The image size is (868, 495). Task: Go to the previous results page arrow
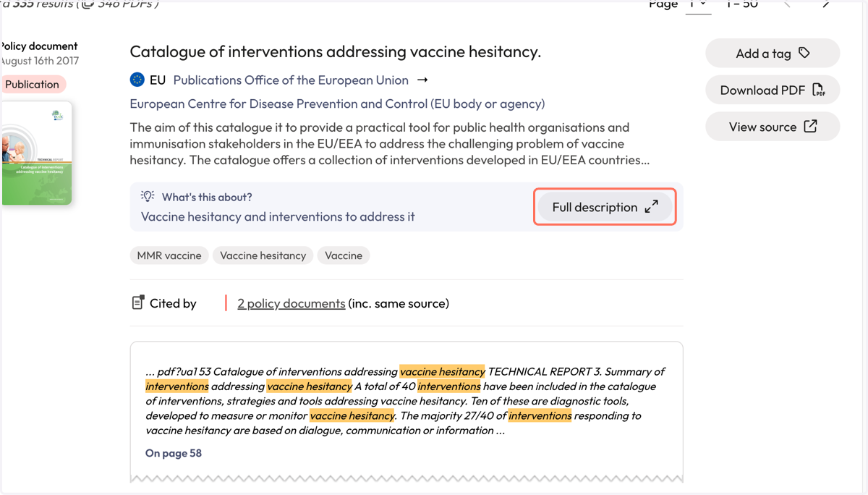(x=788, y=4)
